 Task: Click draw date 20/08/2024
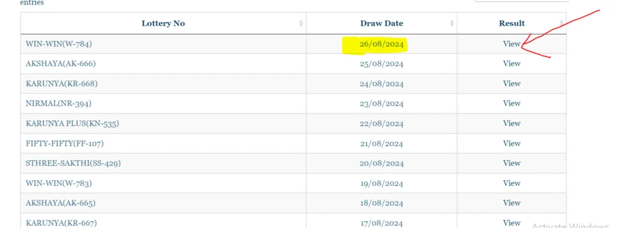(x=382, y=163)
